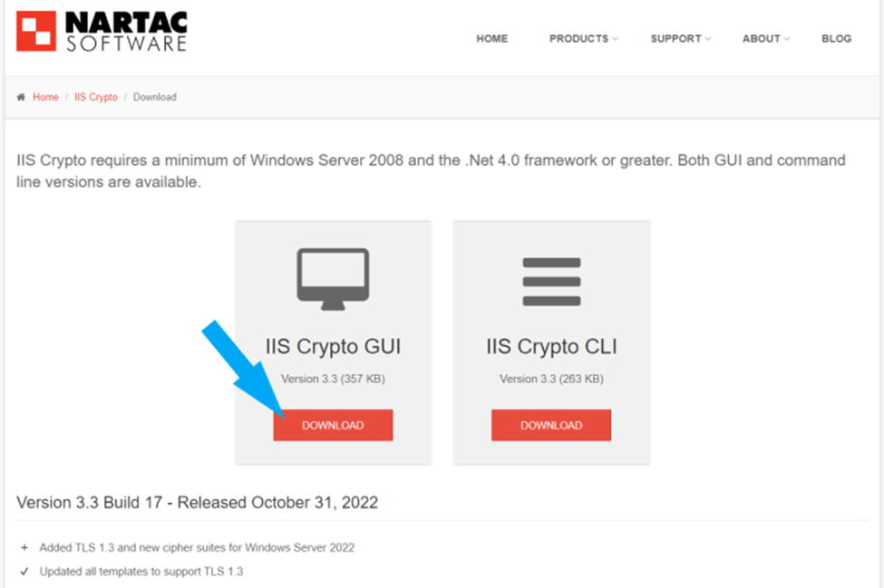
Task: Expand the About dropdown chevron
Action: [786, 39]
